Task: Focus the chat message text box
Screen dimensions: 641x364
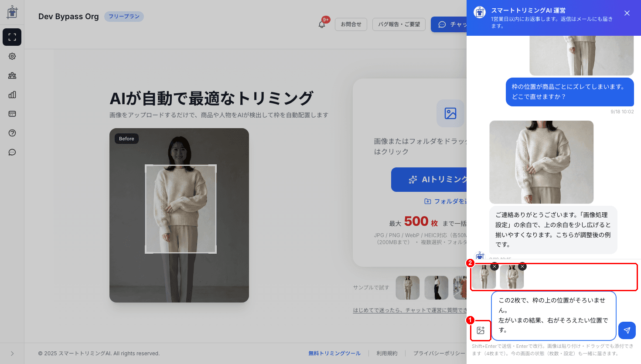Action: [x=554, y=316]
